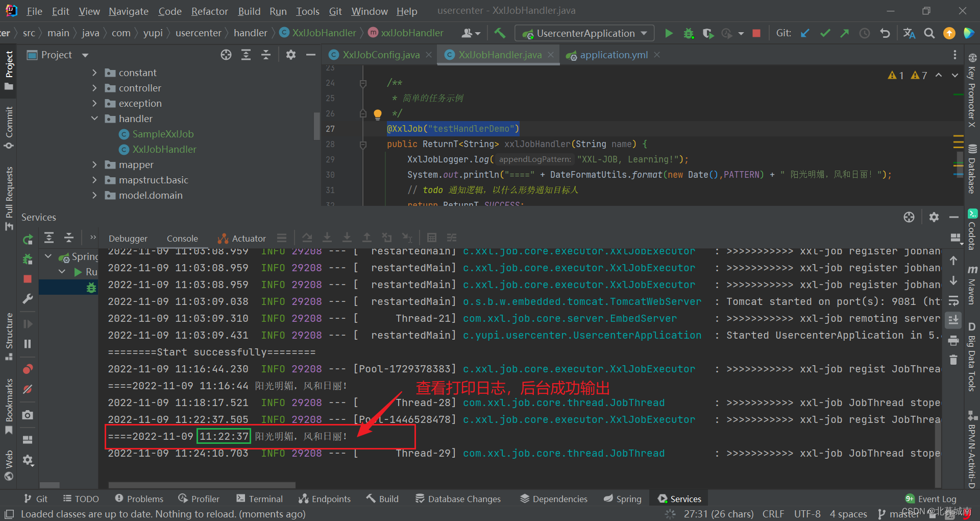Screen dimensions: 980x521
Task: Expand the mapper folder
Action: point(94,164)
